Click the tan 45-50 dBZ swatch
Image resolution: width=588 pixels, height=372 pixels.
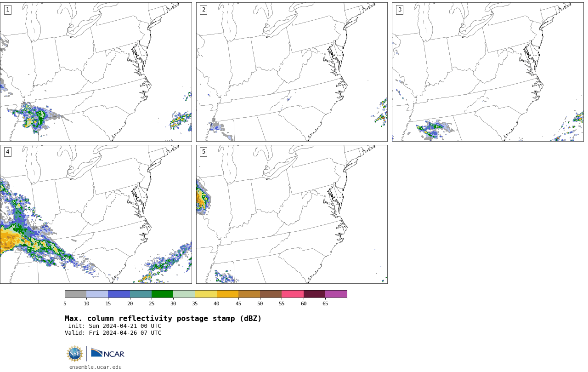click(x=249, y=294)
